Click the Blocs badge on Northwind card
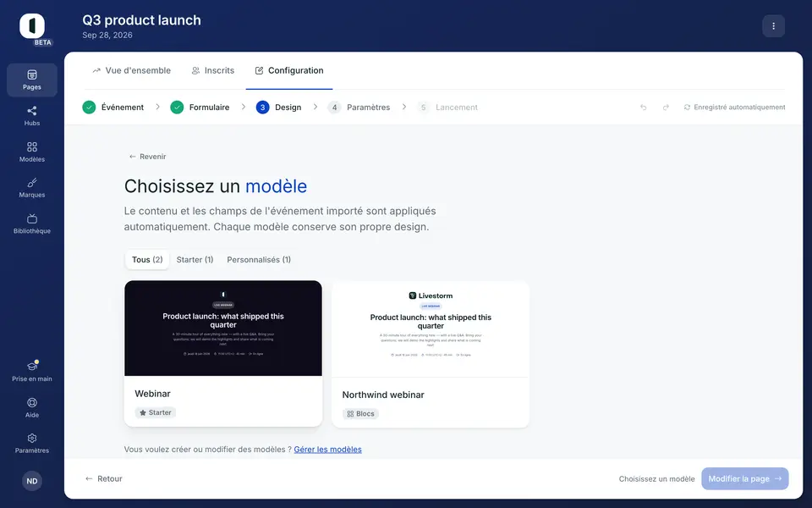 (x=360, y=414)
